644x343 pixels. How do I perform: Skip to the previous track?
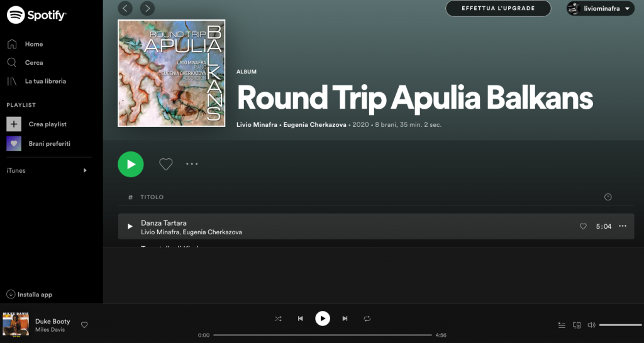pos(300,318)
